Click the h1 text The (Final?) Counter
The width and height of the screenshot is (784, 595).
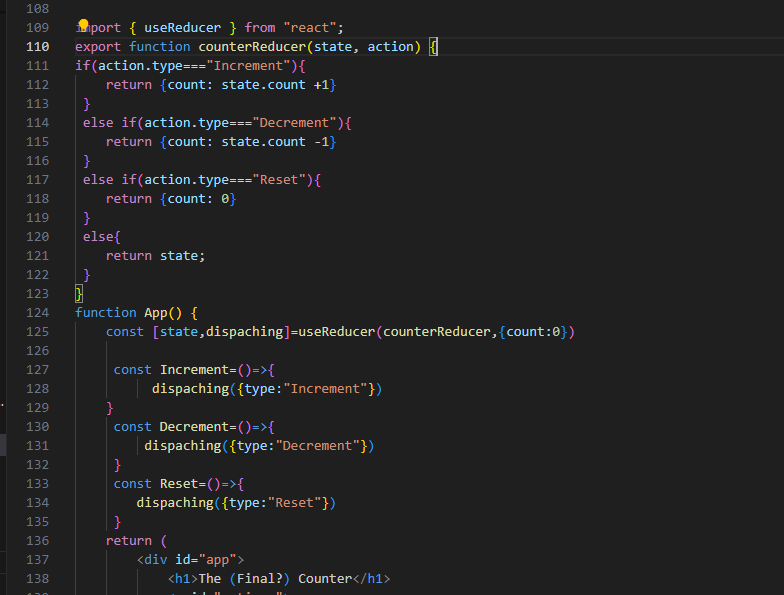pyautogui.click(x=276, y=578)
